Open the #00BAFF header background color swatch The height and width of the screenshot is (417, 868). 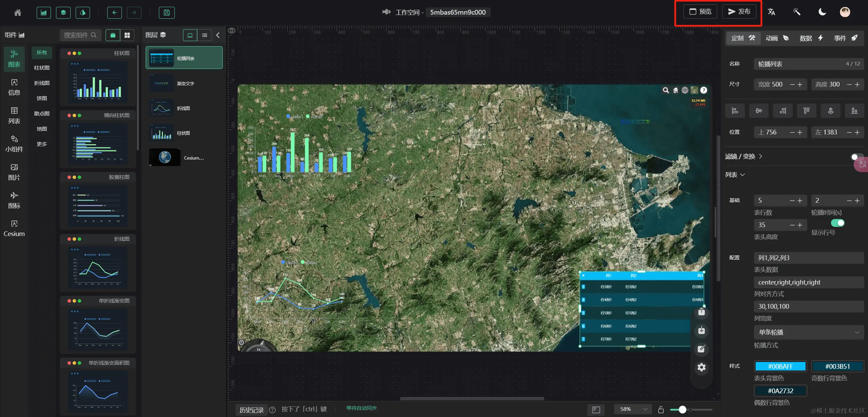pos(780,366)
